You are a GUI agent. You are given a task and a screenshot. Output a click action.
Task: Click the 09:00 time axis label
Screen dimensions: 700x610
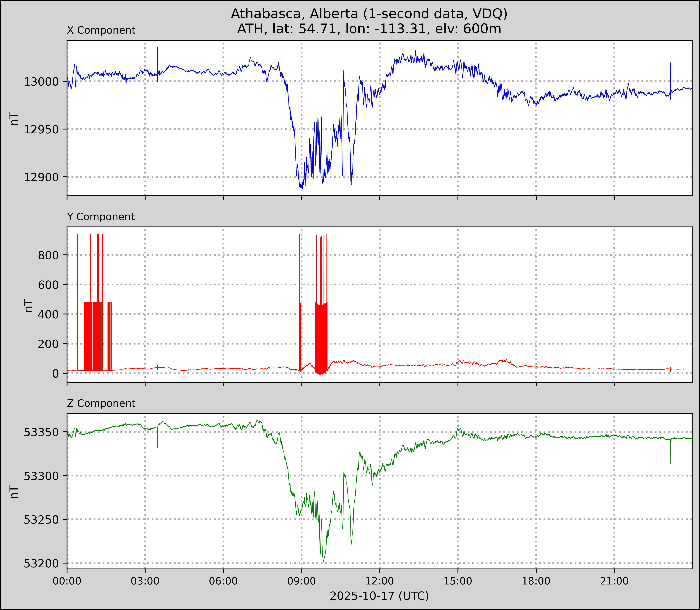click(x=301, y=581)
